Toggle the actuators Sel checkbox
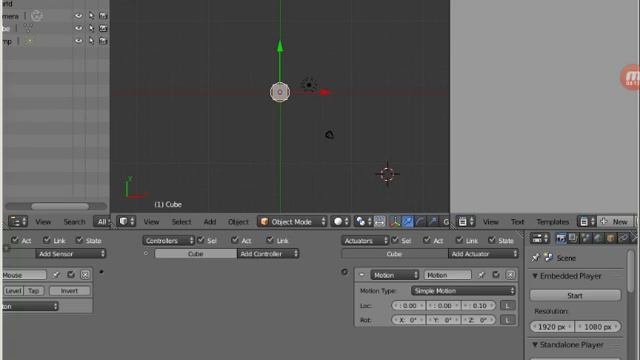The height and width of the screenshot is (360, 640). pyautogui.click(x=395, y=240)
